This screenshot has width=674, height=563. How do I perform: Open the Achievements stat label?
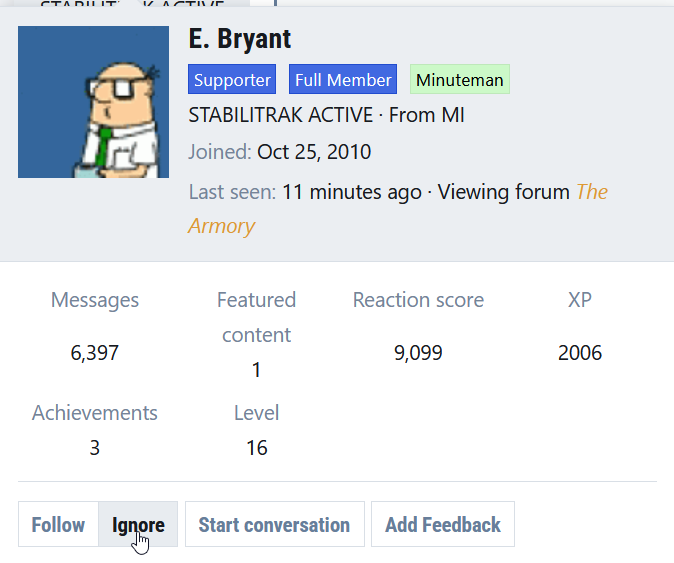pyautogui.click(x=95, y=413)
